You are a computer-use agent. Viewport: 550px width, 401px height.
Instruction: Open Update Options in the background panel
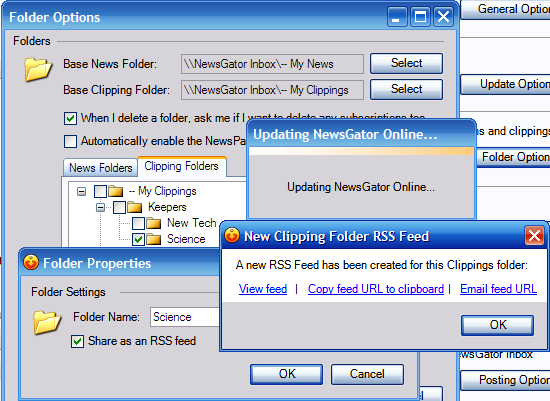[505, 84]
